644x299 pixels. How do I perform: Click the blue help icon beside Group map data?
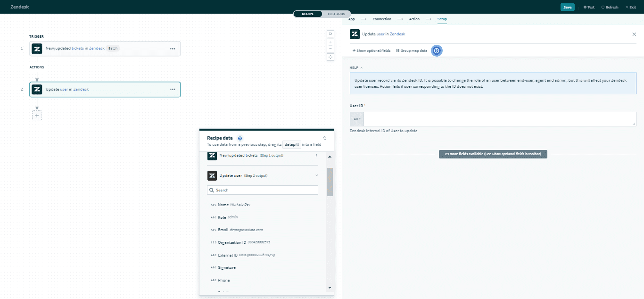[x=437, y=50]
